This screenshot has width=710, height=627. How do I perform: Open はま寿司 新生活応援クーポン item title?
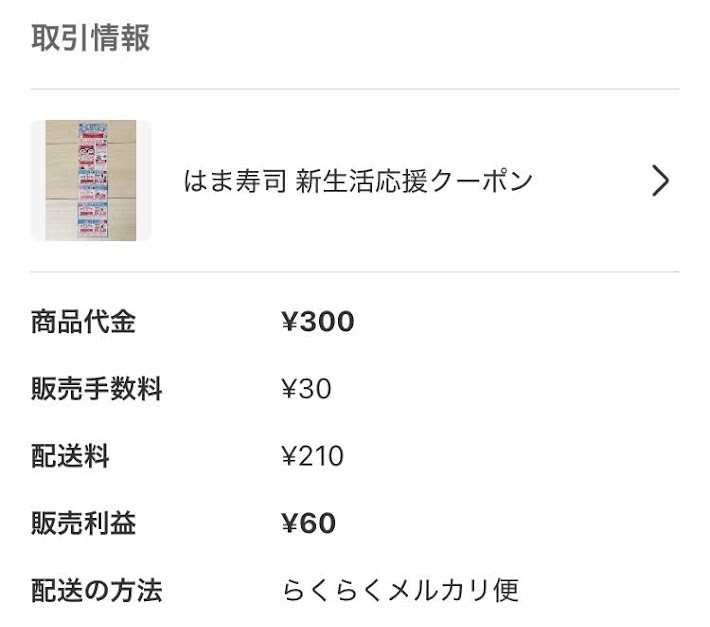click(358, 181)
